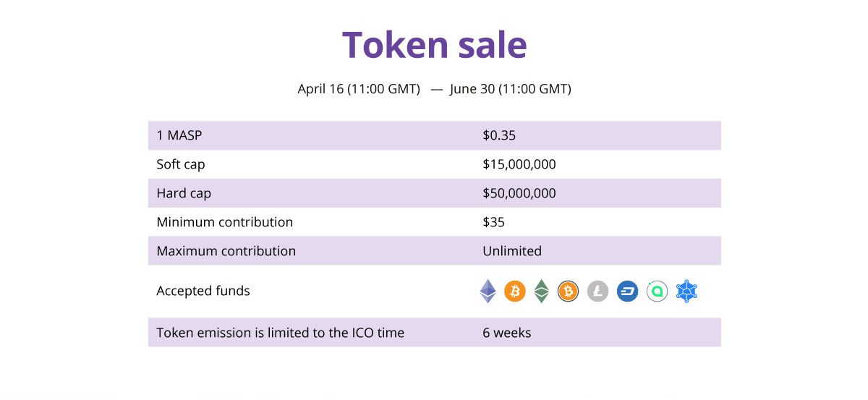The height and width of the screenshot is (400, 868).
Task: Click the $50,000,000 hard cap value
Action: pyautogui.click(x=519, y=193)
